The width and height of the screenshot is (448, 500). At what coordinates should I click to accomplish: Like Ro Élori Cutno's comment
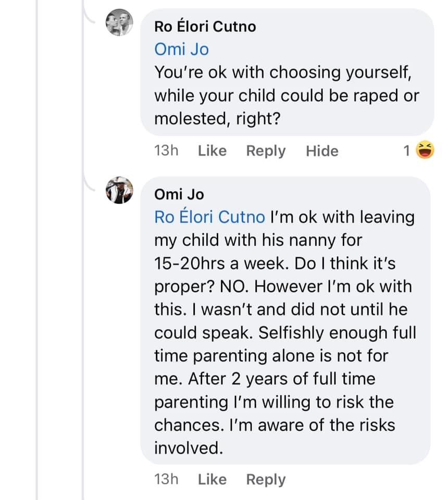pos(212,151)
